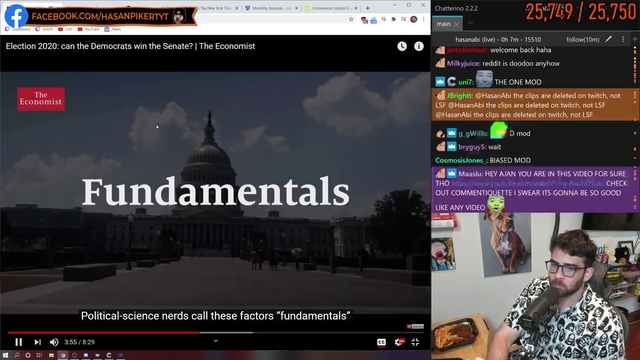Open the YouTube bookmark
640x360 pixels.
click(88, 29)
